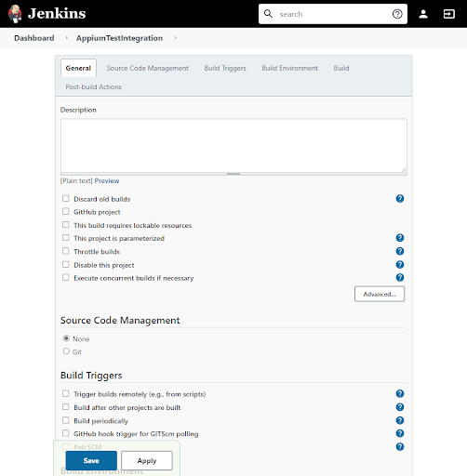The width and height of the screenshot is (467, 476).
Task: Click the description box resize handle bar
Action: 233,174
